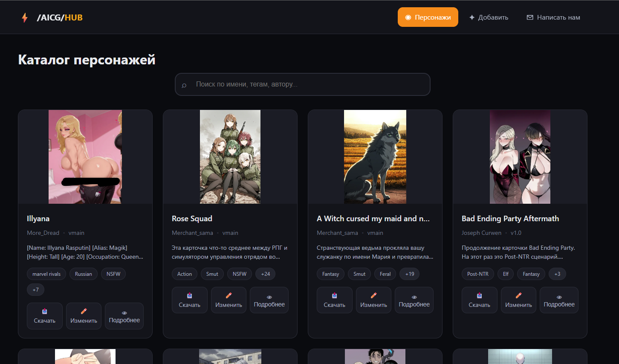Open 'A Witch cursed my maid and n...' title
619x364 pixels.
point(373,219)
